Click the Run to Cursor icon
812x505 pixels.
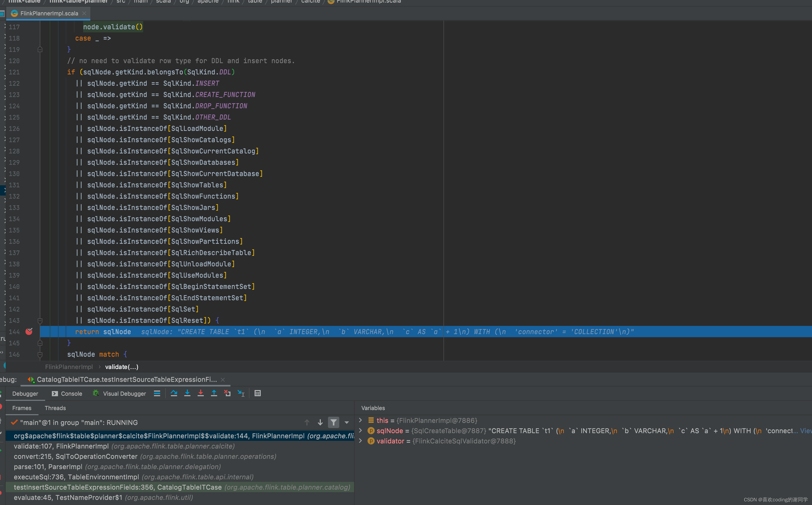tap(241, 393)
